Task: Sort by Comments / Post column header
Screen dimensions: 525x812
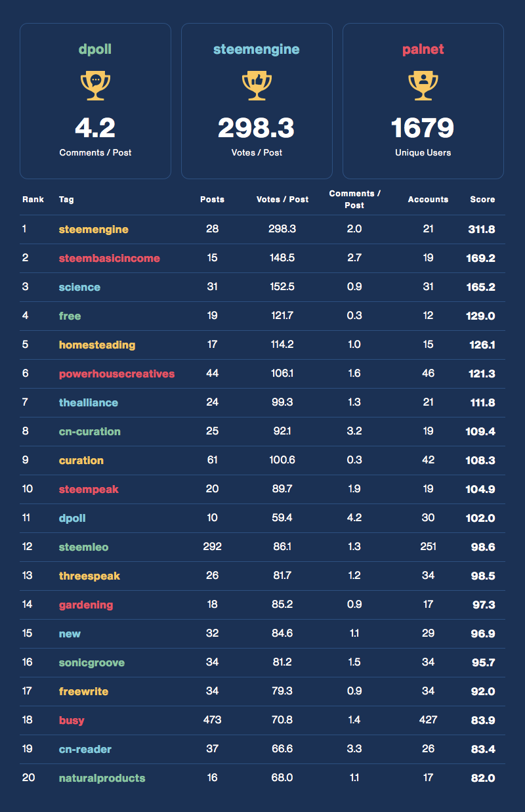Action: click(354, 199)
